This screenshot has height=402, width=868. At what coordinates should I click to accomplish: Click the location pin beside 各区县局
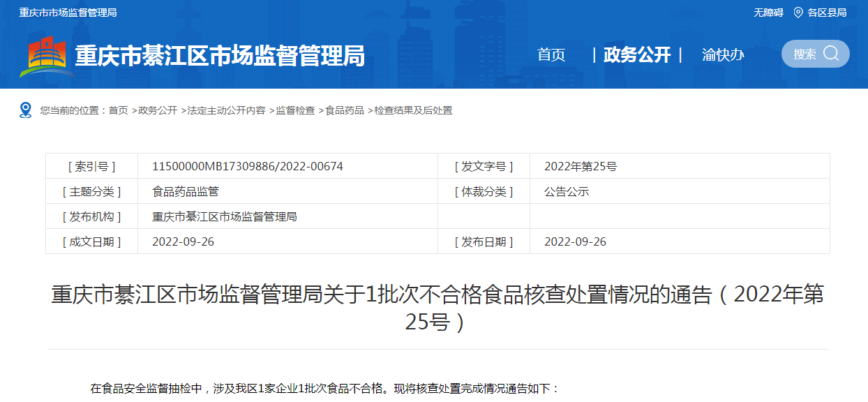(x=798, y=13)
